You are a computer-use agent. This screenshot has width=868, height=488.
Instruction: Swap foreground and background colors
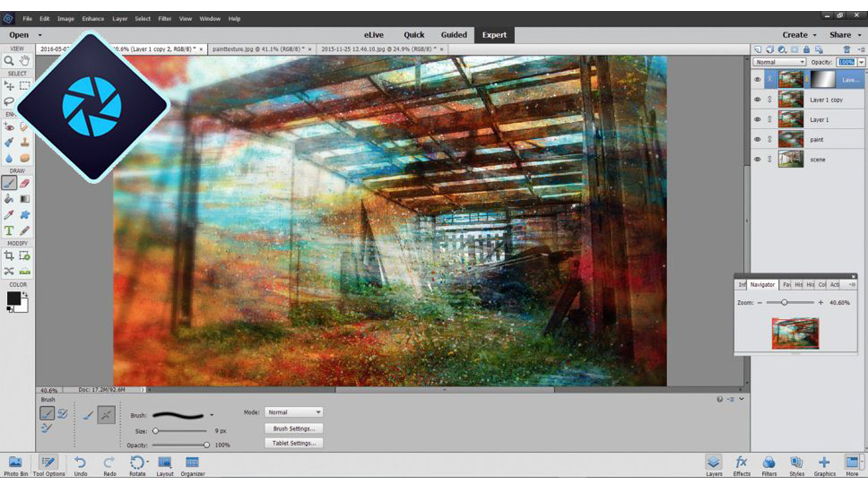pos(24,294)
